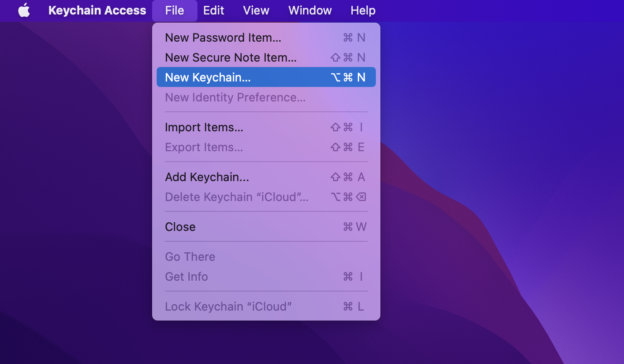
Task: Close the open File menu
Action: pyautogui.click(x=175, y=10)
